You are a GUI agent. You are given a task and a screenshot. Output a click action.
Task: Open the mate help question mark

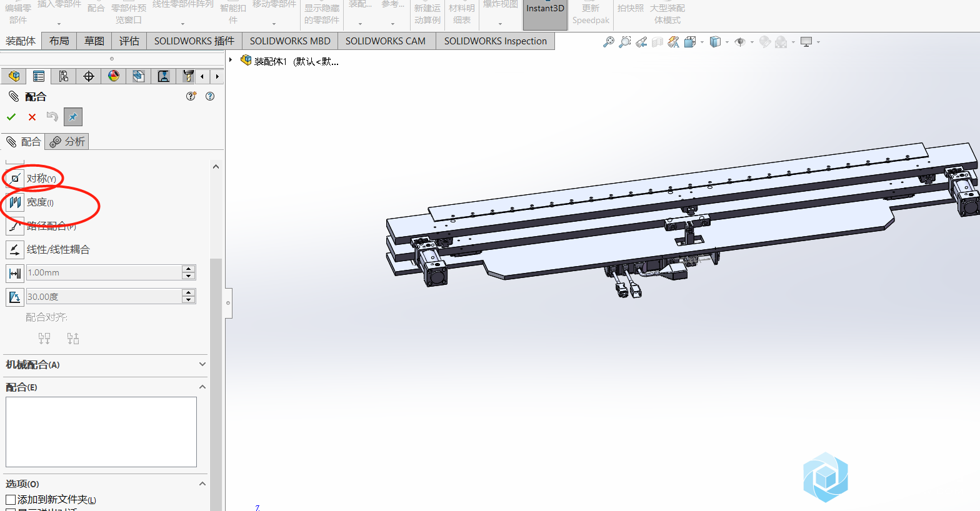click(x=210, y=96)
